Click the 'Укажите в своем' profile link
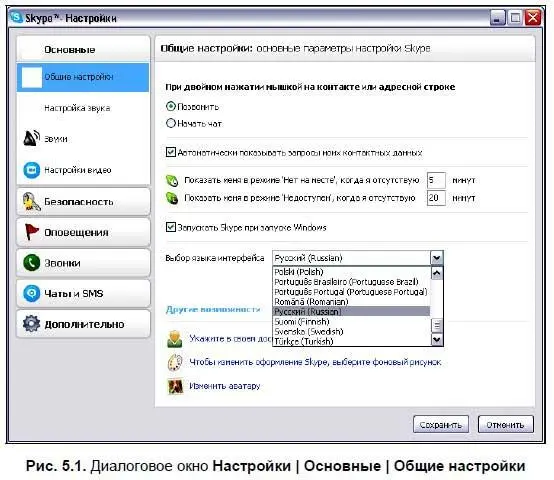The width and height of the screenshot is (554, 480). point(231,339)
